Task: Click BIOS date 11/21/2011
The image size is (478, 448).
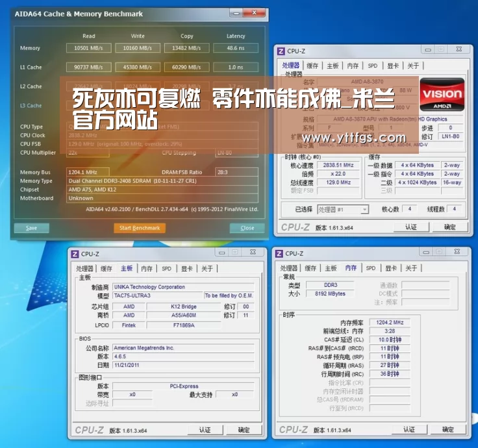Action: pyautogui.click(x=183, y=365)
